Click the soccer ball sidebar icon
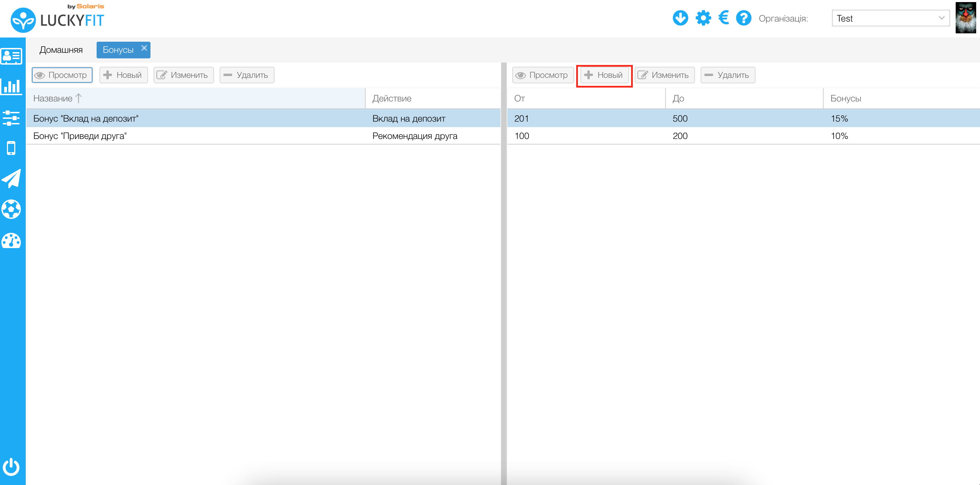The image size is (980, 485). 11,209
